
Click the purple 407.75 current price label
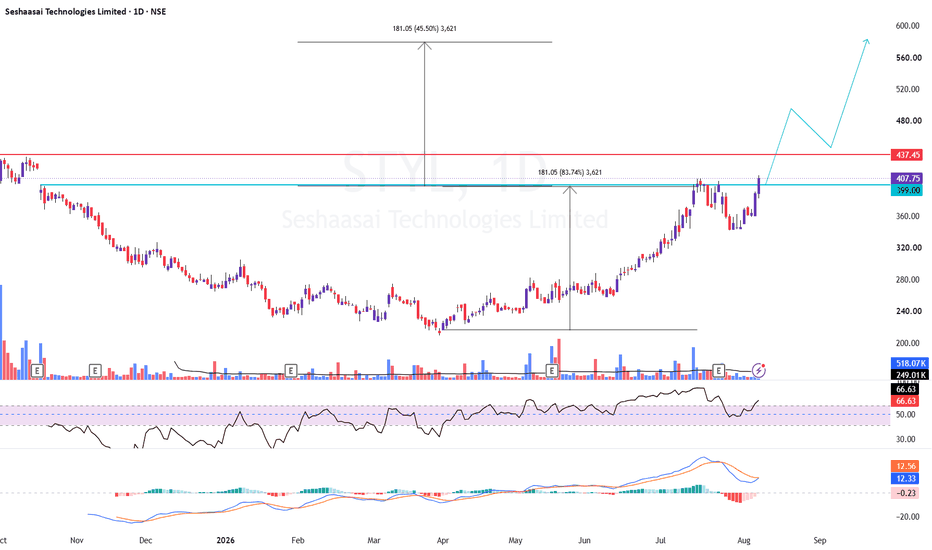click(x=906, y=178)
